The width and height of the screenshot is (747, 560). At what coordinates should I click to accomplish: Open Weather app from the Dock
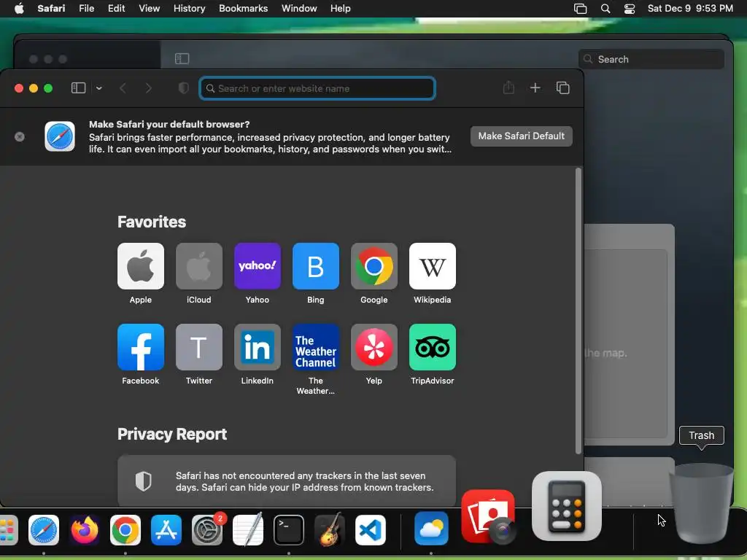431,528
